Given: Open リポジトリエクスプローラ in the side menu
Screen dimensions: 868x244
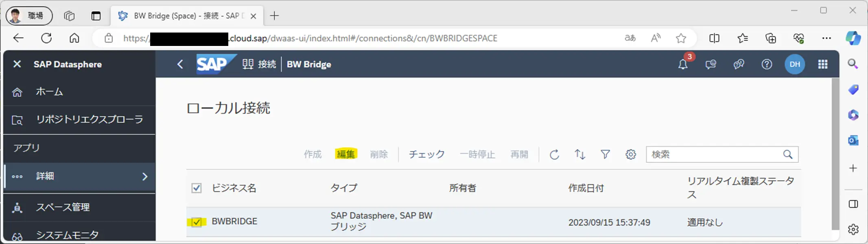Looking at the screenshot, I should pyautogui.click(x=79, y=120).
